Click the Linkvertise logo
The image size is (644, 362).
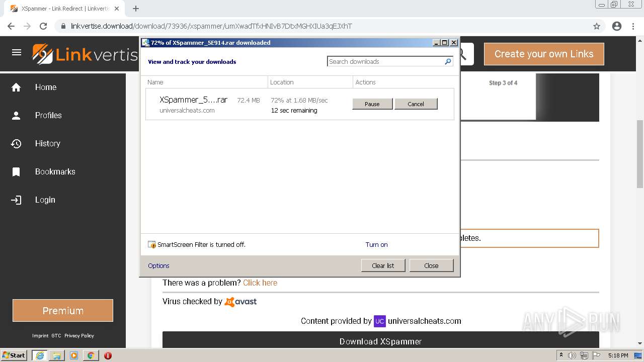click(85, 54)
